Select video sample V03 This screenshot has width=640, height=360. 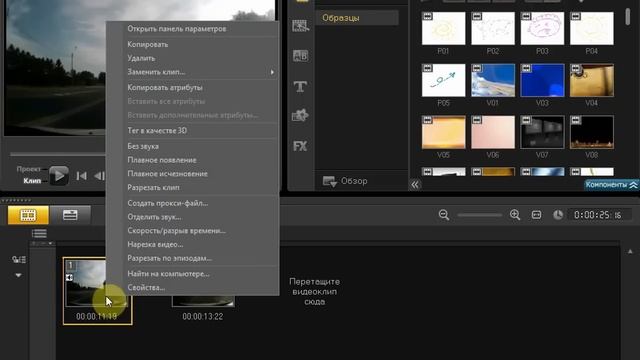point(542,80)
